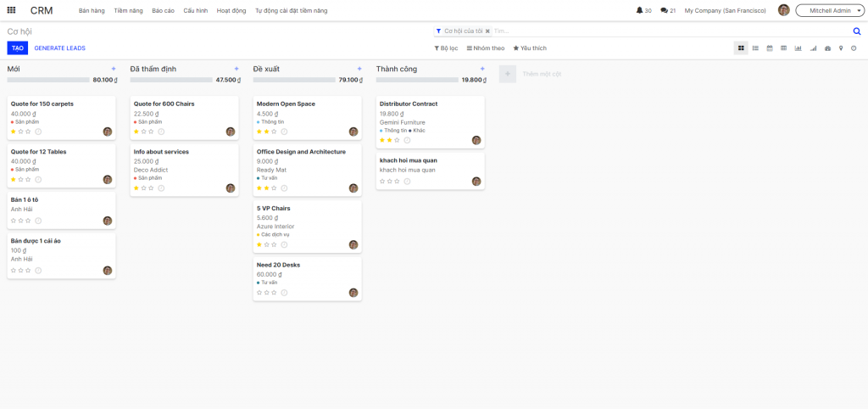The height and width of the screenshot is (409, 868).
Task: Click the Đã thẩm định column title
Action: pos(153,69)
